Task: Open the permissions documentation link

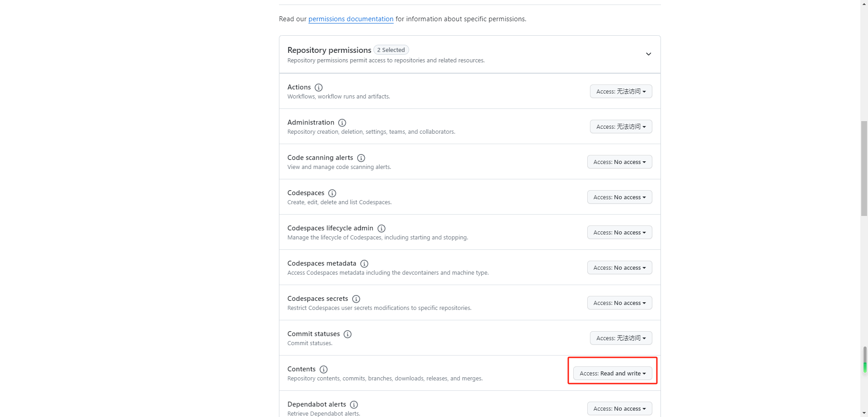Action: pos(351,19)
